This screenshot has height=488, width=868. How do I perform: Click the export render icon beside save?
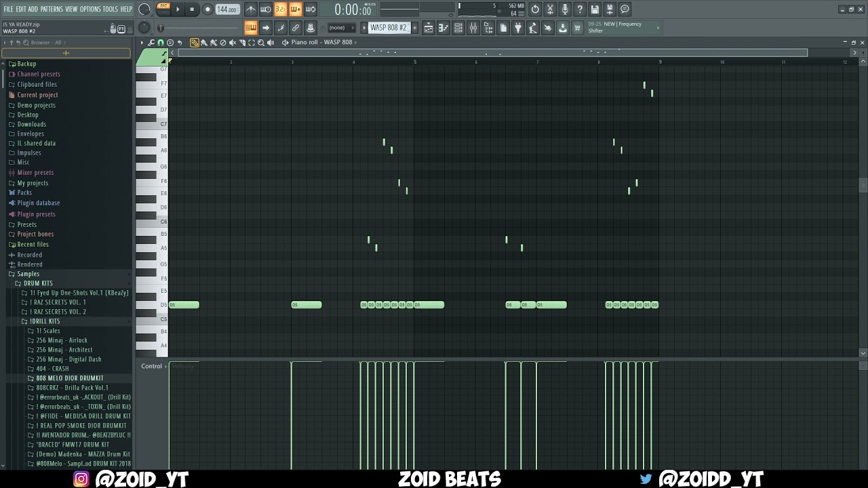pos(610,9)
